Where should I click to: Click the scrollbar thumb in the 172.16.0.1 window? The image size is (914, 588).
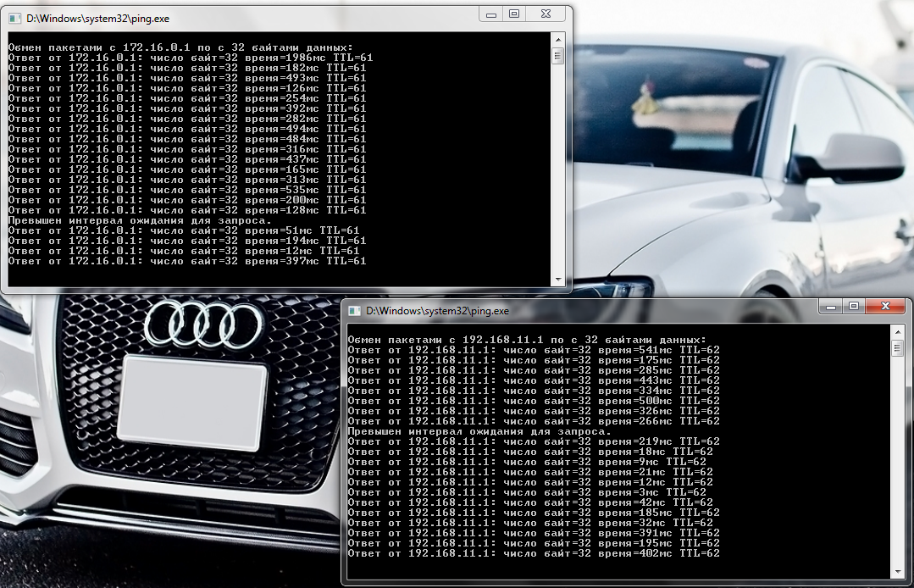[x=558, y=56]
